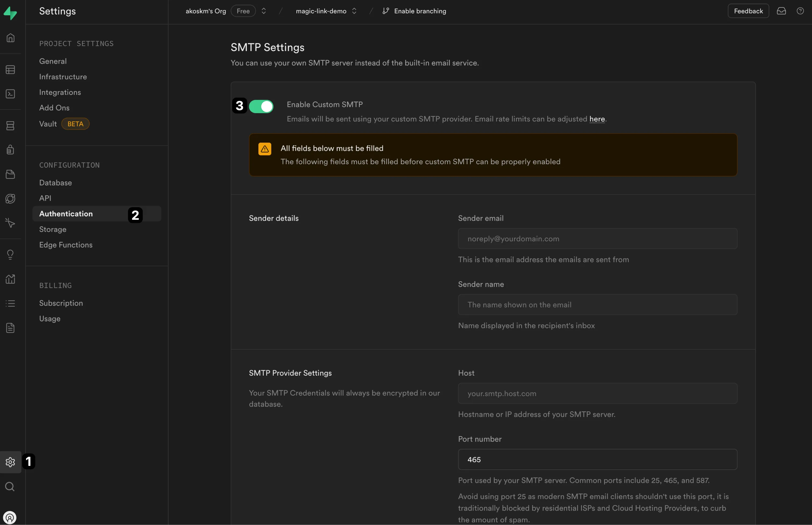Open the search magnifier icon
The image size is (812, 525).
click(10, 487)
